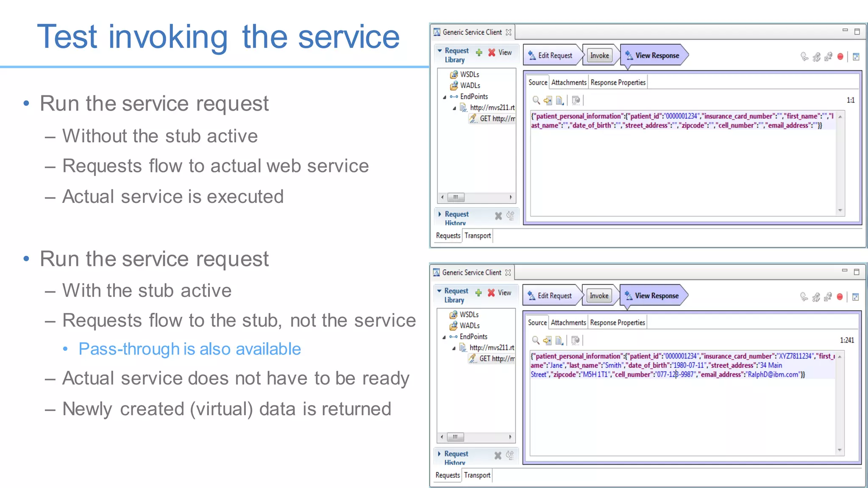Click horizontal scrollbar thumb in lower library tree
The image size is (868, 488).
tap(455, 437)
